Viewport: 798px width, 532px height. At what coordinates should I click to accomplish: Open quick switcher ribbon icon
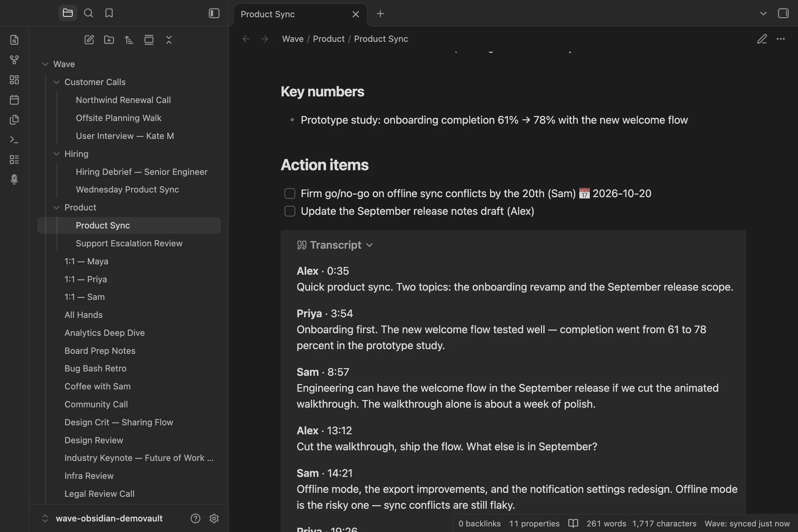point(14,40)
